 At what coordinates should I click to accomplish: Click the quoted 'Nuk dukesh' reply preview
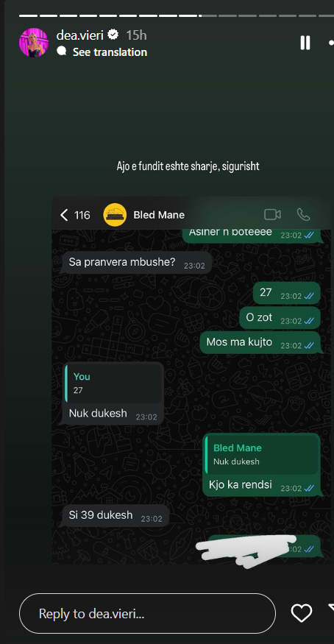[262, 454]
